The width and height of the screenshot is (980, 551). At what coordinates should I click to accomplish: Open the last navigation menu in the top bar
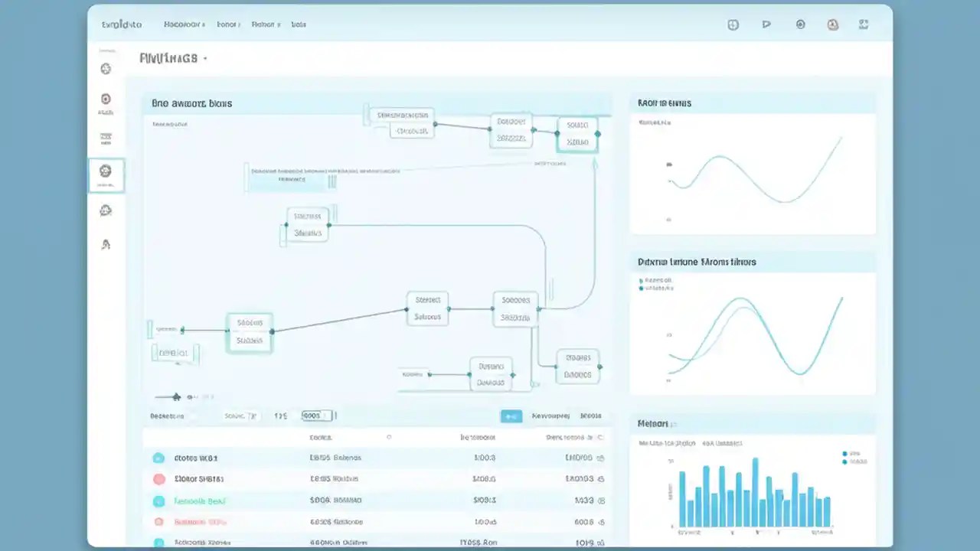point(299,24)
